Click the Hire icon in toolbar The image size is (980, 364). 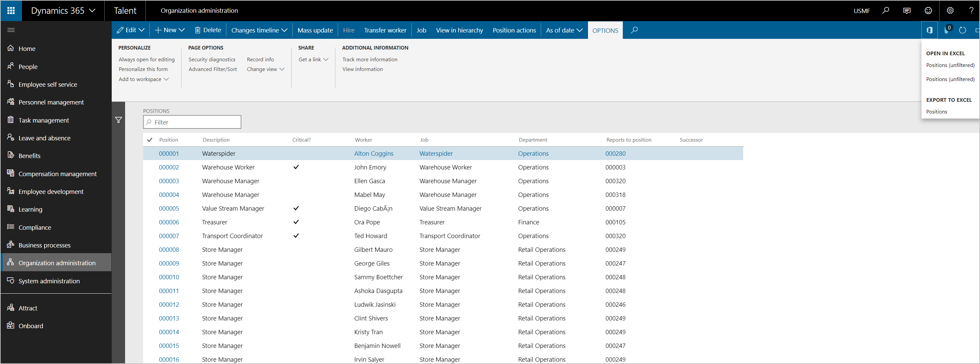click(x=349, y=30)
